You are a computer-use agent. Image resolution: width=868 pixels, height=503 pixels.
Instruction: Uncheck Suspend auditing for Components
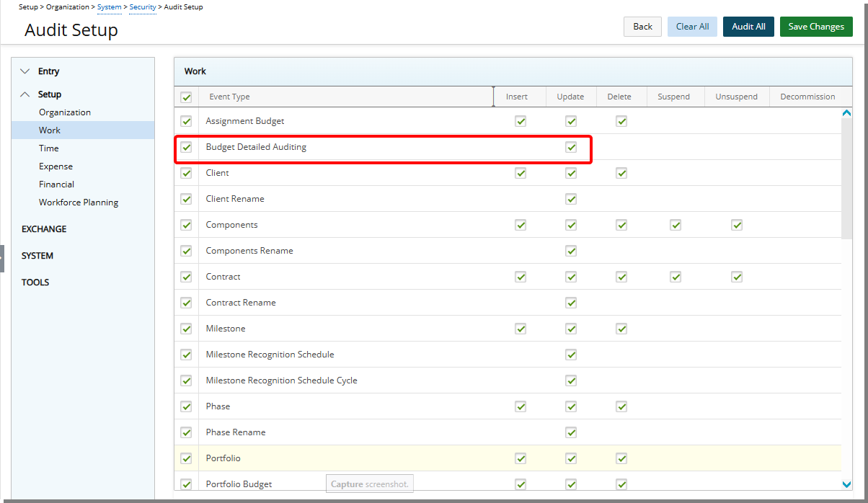tap(676, 224)
